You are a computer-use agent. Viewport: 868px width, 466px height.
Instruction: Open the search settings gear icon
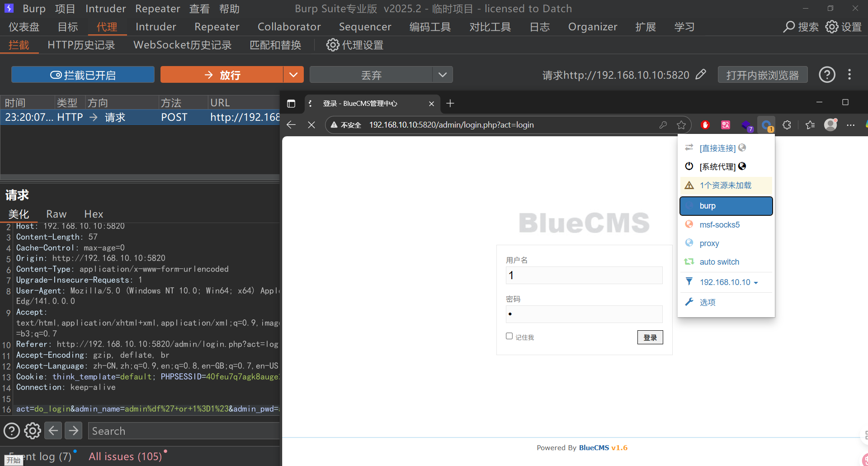coord(33,431)
